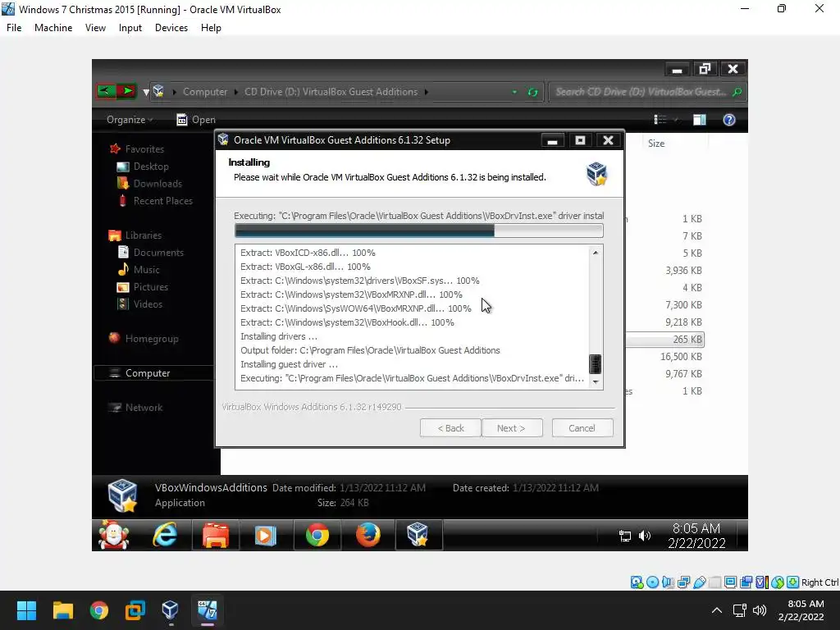The height and width of the screenshot is (630, 840).
Task: Open the Machine menu
Action: (53, 28)
